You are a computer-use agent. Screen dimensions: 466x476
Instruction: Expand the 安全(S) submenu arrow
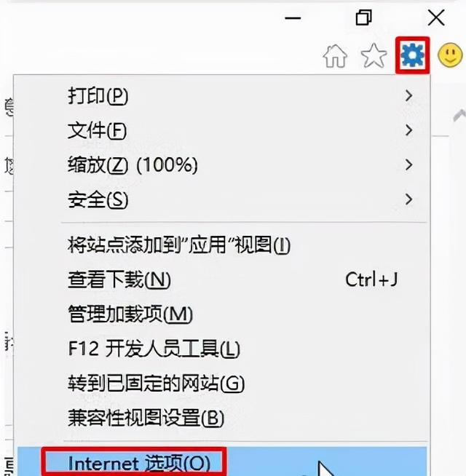408,199
